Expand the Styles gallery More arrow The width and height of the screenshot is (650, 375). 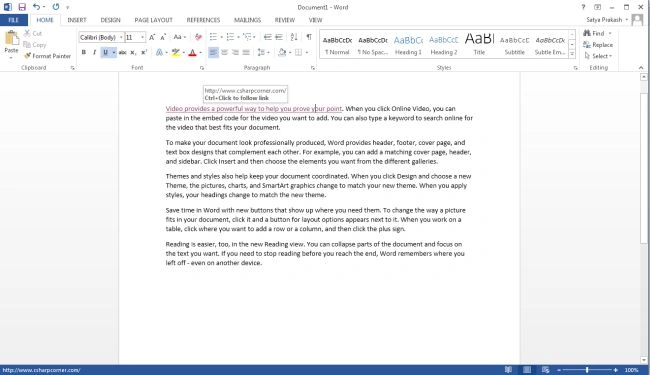(x=572, y=53)
